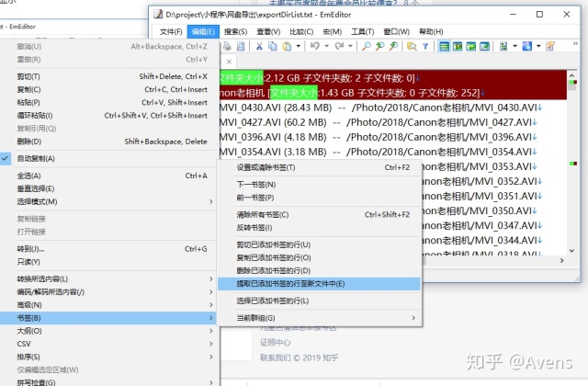The height and width of the screenshot is (386, 588).
Task: Click the MVI_0430.AVI (28.43 MB) text line
Action: (380, 108)
